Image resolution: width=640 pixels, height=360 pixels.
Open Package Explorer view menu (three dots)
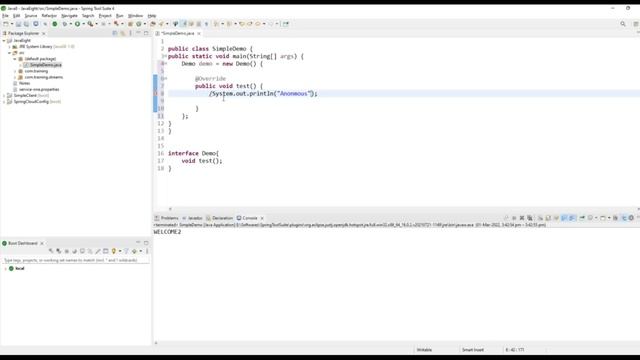(x=131, y=33)
